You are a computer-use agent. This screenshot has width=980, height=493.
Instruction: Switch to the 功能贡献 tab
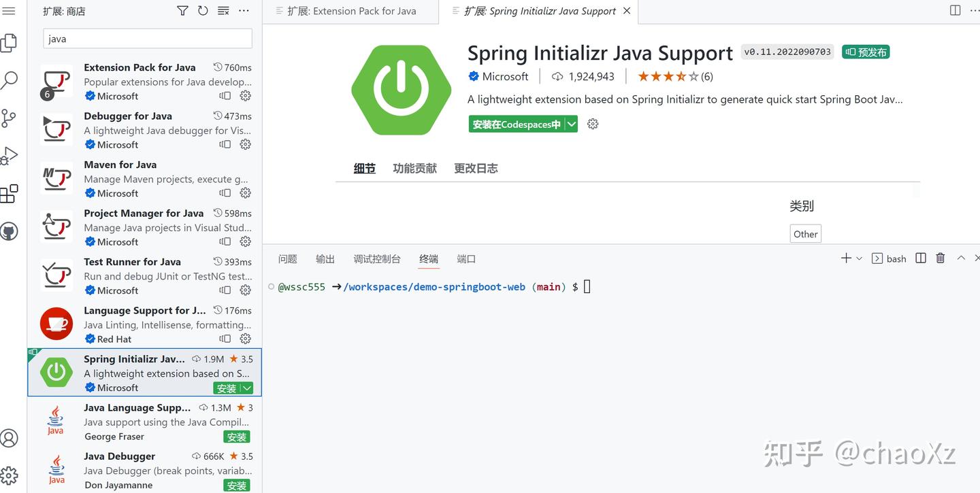click(x=414, y=168)
